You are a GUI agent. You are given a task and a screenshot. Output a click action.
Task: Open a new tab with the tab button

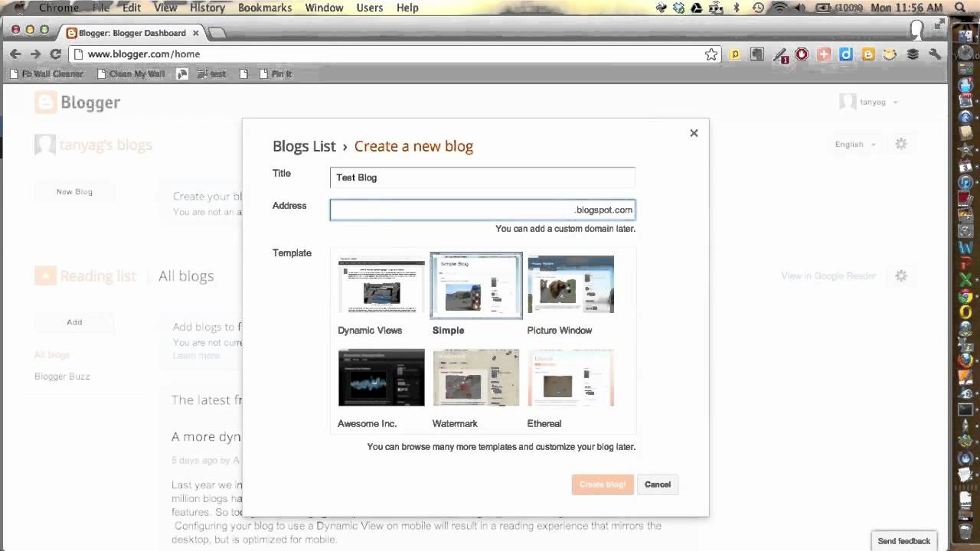pyautogui.click(x=217, y=33)
